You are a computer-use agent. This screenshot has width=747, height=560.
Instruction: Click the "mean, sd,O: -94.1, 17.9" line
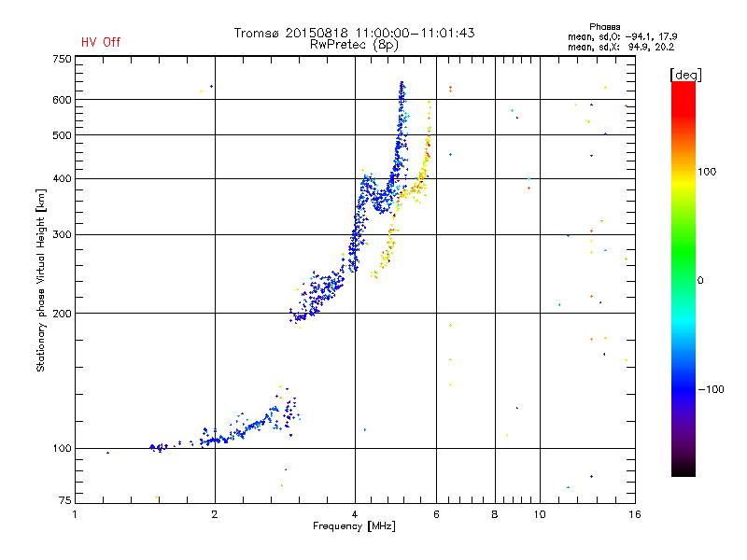click(x=622, y=36)
